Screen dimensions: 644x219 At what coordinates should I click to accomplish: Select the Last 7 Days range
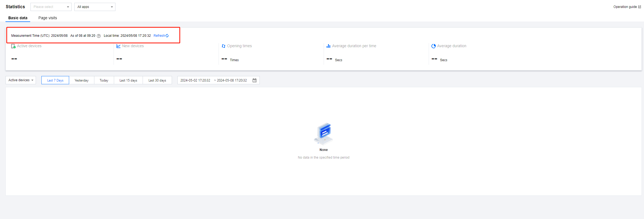55,80
